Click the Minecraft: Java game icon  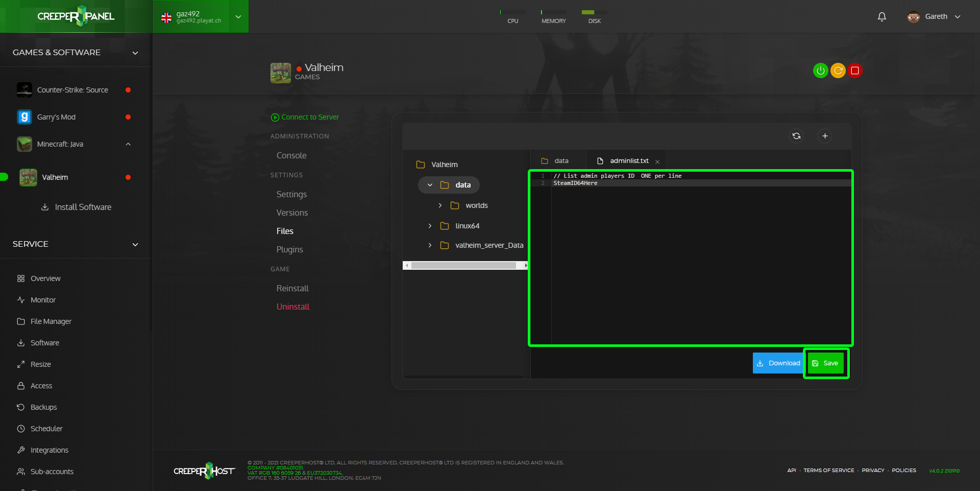24,144
